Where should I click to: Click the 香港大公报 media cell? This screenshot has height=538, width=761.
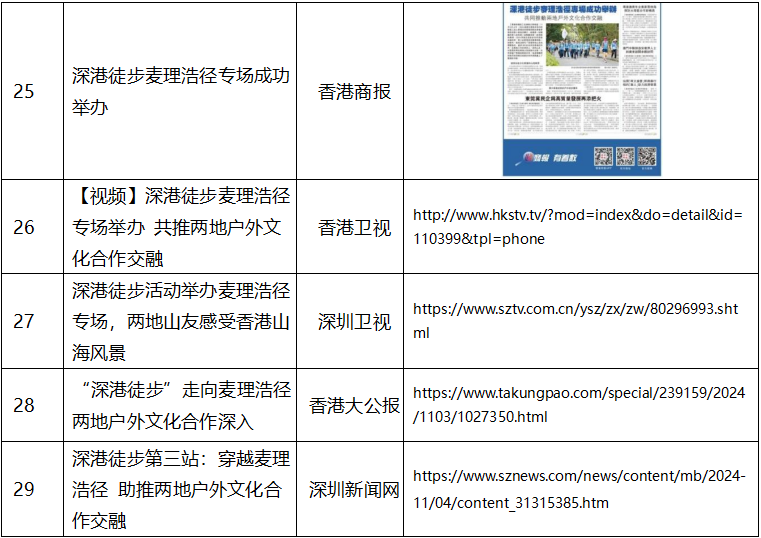click(354, 405)
